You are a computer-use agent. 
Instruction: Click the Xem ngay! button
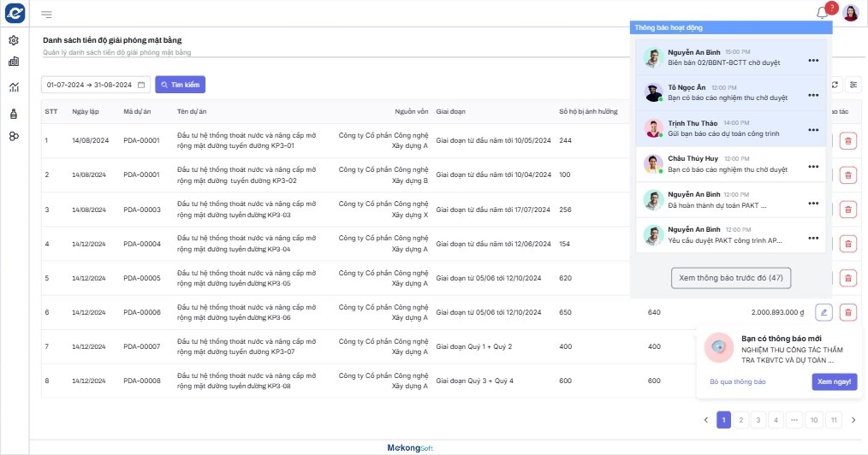click(x=834, y=382)
